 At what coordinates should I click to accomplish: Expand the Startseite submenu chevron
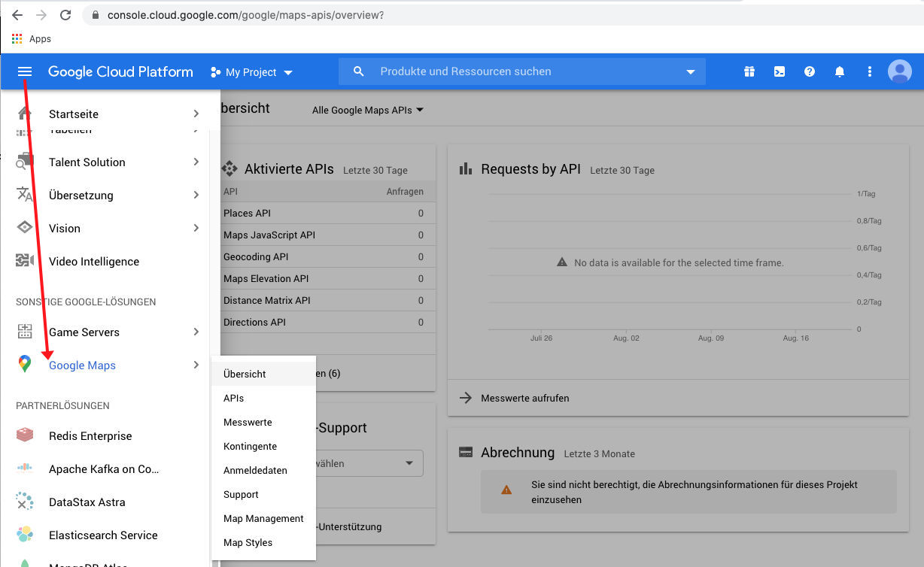click(196, 114)
